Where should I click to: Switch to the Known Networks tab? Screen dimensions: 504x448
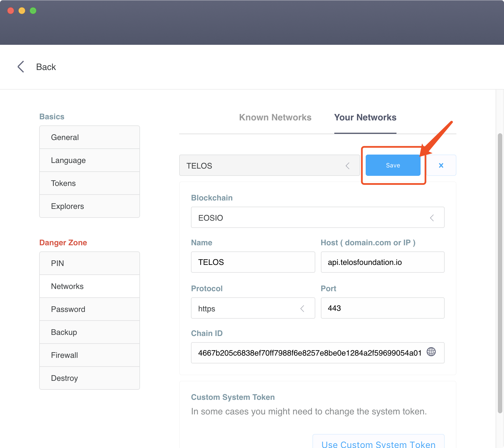tap(275, 117)
